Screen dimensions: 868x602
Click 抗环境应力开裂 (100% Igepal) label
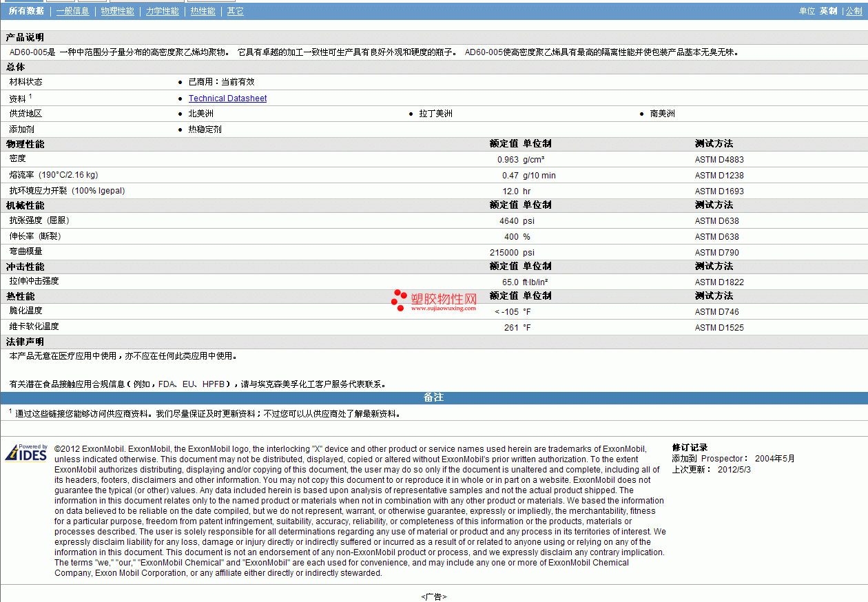point(67,191)
